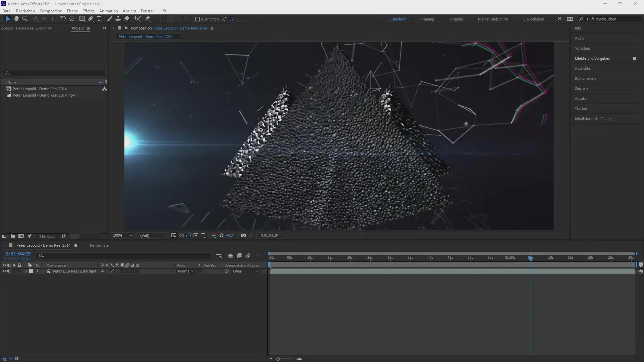Mute audio of layer 1
The width and height of the screenshot is (644, 362).
(9, 271)
